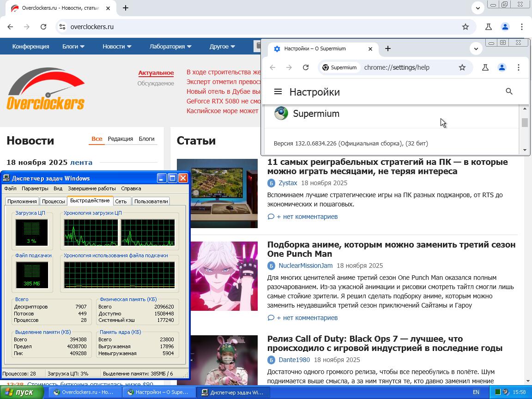Bookmark chrome://settings/help with the star
This screenshot has width=532, height=399.
[x=462, y=67]
